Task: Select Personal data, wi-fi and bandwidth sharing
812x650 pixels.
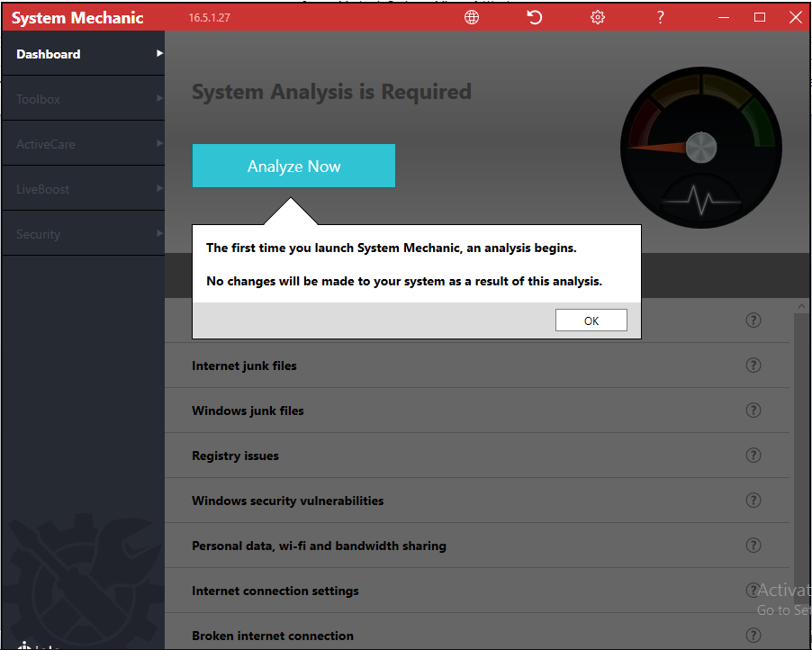Action: pyautogui.click(x=477, y=546)
